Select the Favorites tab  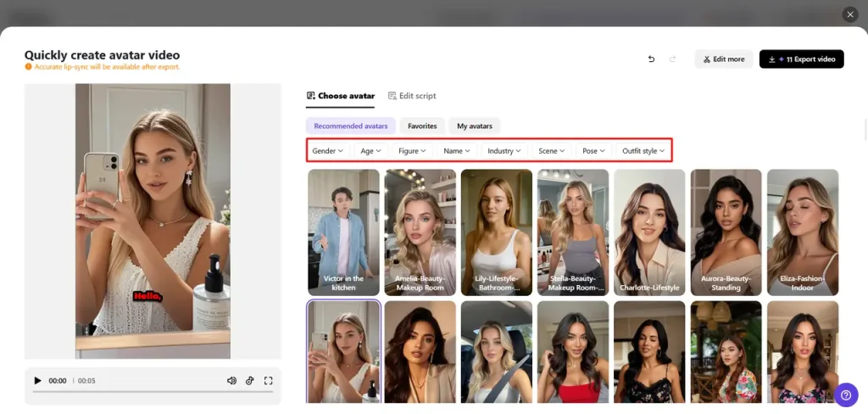(x=422, y=126)
